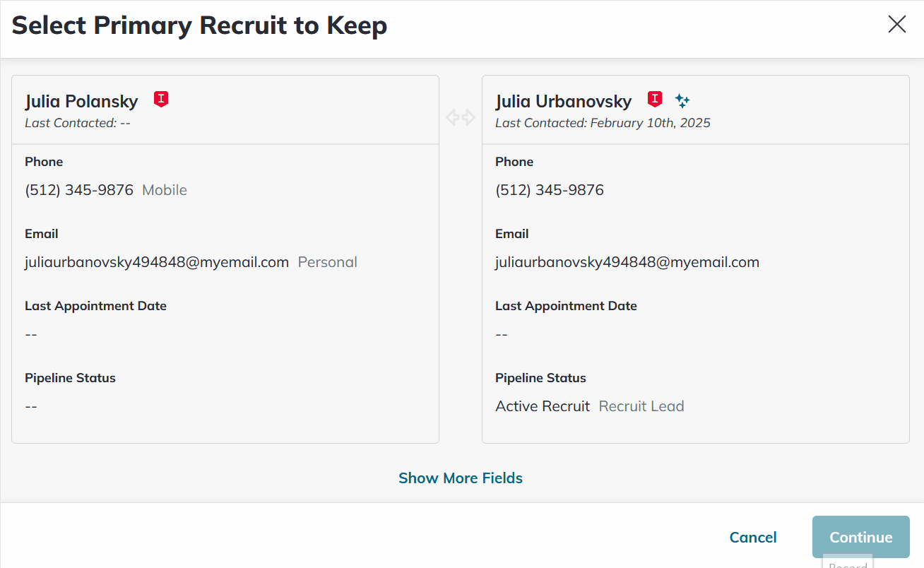924x568 pixels.
Task: Click sparkle icon next to Julia Urbanovsky
Action: point(682,100)
